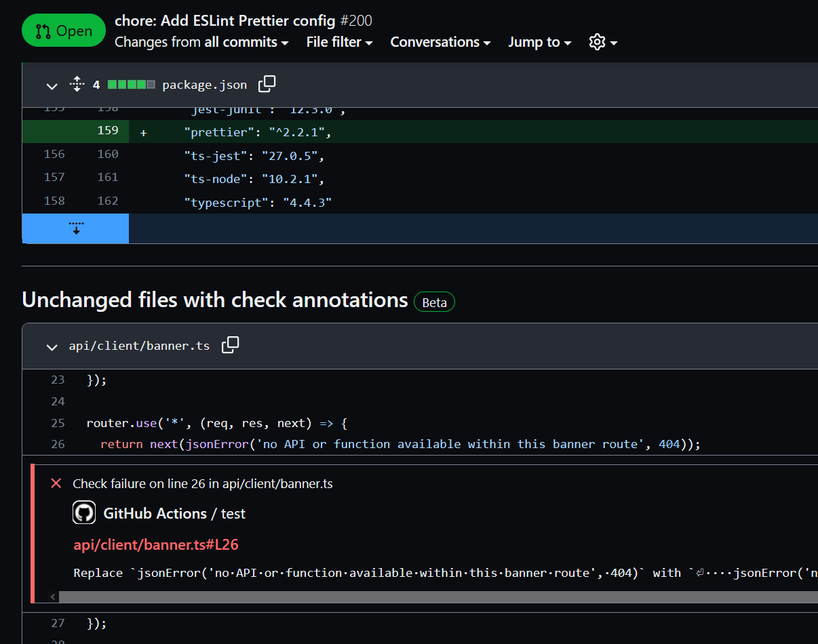Click the 'Unchanged files with check annotations' heading
The image size is (818, 644).
(x=215, y=300)
